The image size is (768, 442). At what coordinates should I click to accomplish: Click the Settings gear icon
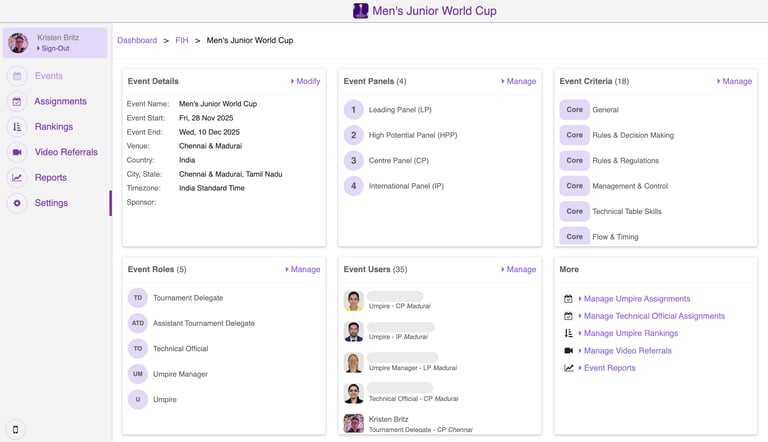coord(17,203)
